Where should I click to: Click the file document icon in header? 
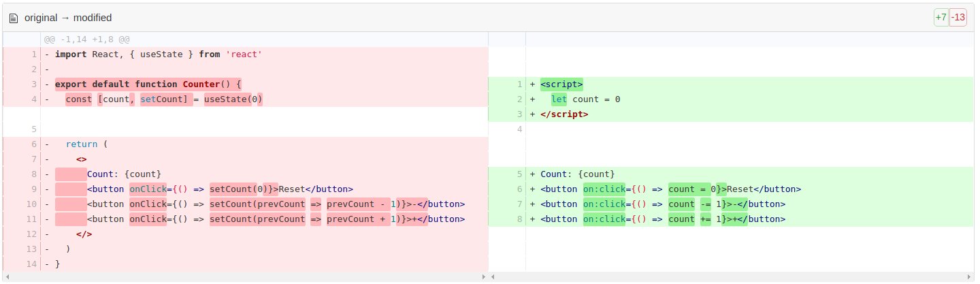[14, 18]
